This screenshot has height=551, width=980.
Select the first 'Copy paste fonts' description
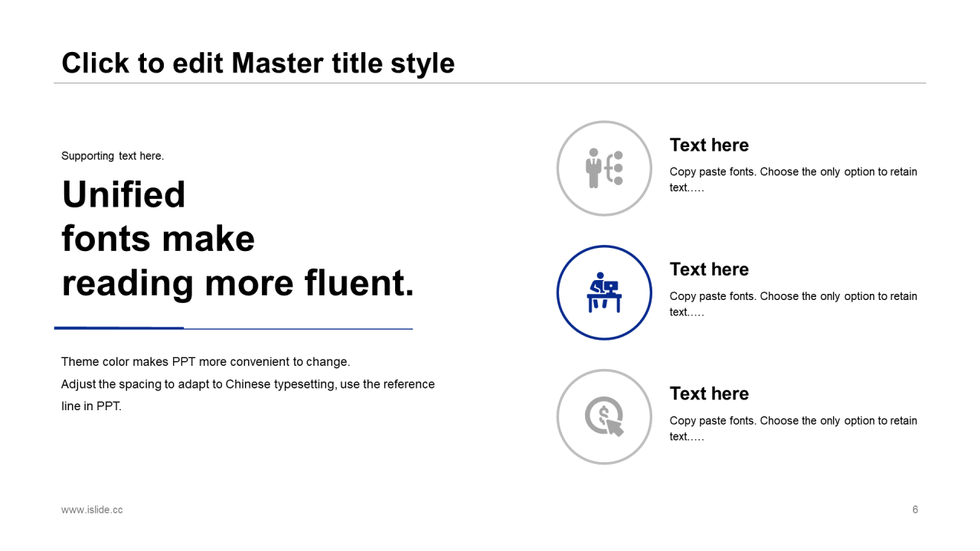793,179
